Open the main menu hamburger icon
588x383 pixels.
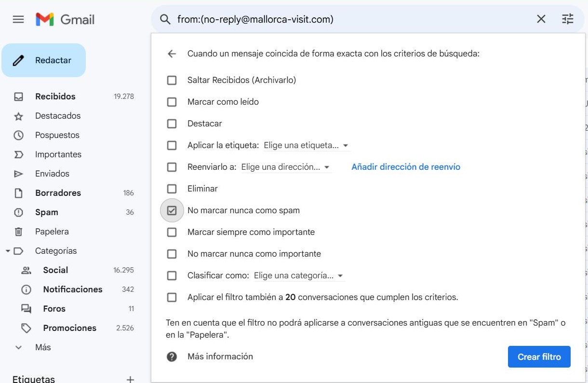pos(18,19)
